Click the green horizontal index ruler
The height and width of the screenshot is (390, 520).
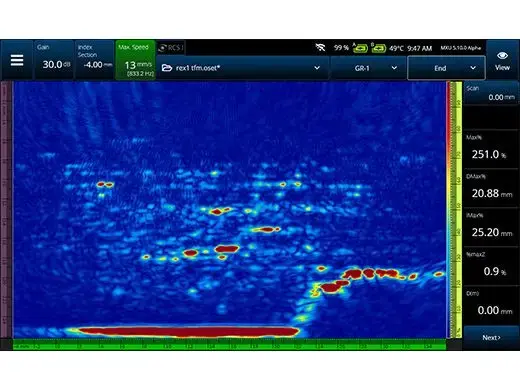tap(229, 345)
